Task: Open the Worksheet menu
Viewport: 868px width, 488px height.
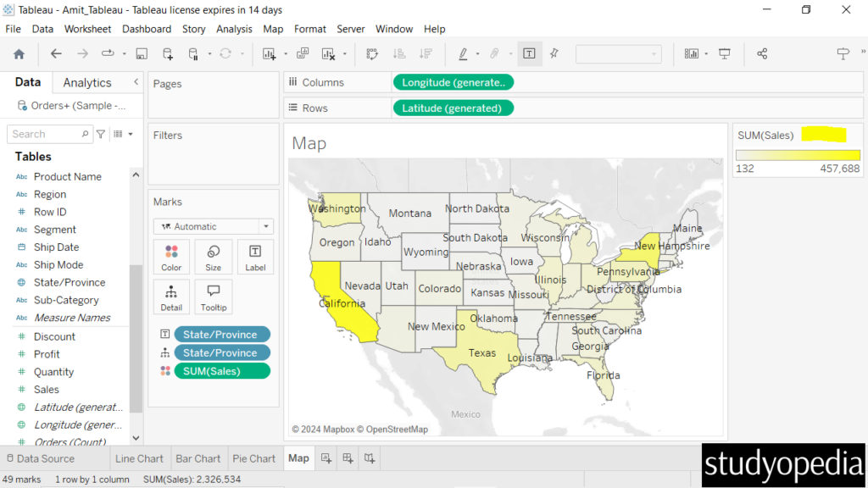Action: tap(87, 29)
